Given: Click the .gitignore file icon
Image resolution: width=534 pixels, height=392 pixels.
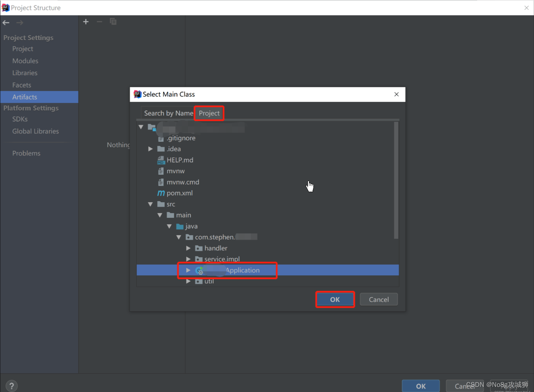Looking at the screenshot, I should [x=161, y=138].
